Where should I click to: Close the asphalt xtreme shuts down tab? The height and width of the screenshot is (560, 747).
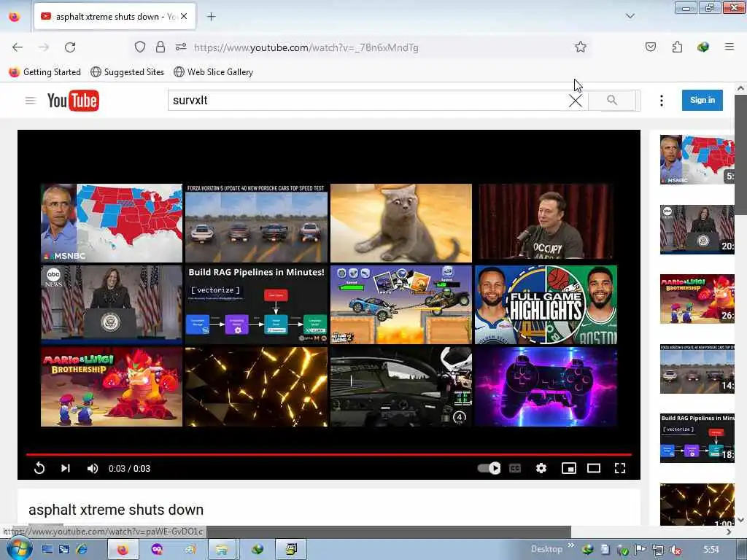pos(184,16)
